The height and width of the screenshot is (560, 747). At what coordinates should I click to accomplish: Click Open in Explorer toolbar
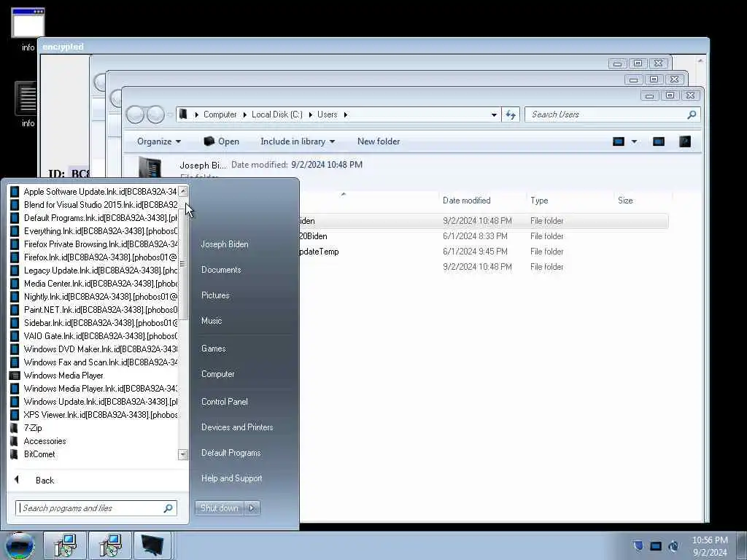[x=222, y=141]
